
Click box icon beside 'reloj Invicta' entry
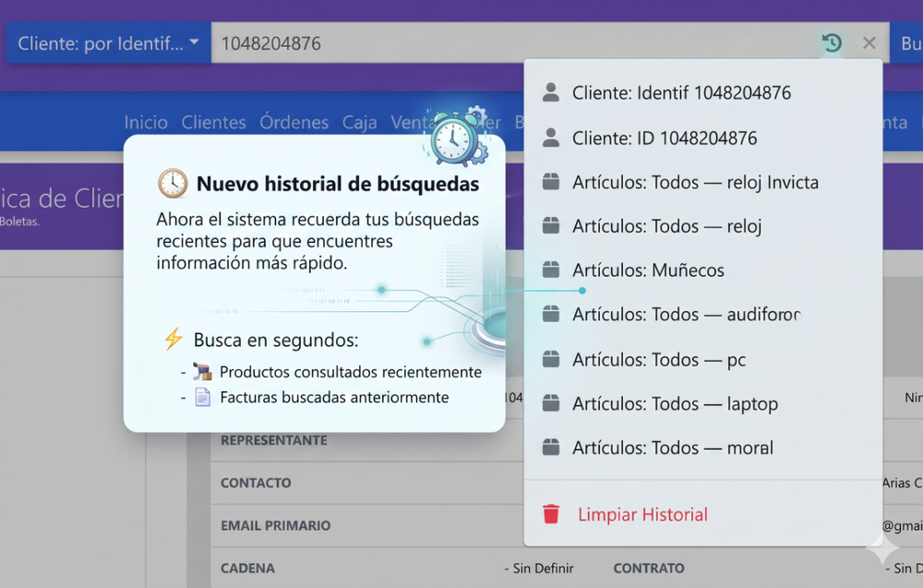(x=551, y=181)
